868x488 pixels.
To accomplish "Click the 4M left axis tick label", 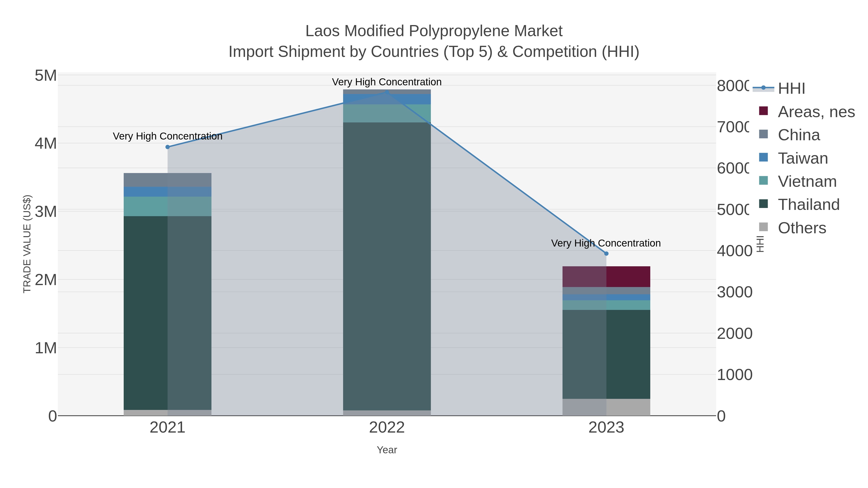I will tap(46, 143).
